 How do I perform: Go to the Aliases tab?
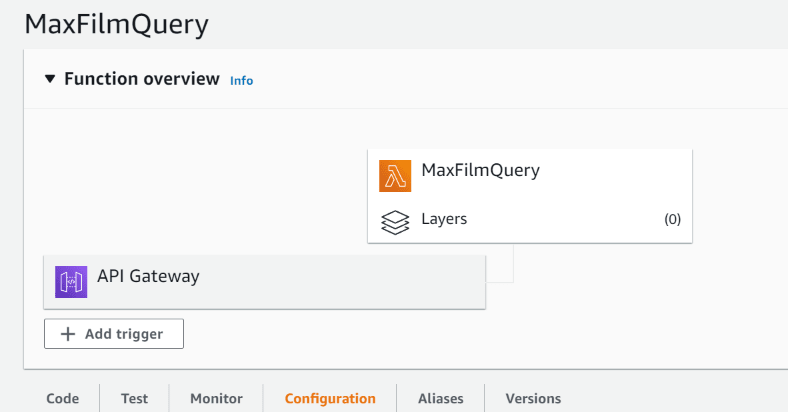pyautogui.click(x=441, y=398)
